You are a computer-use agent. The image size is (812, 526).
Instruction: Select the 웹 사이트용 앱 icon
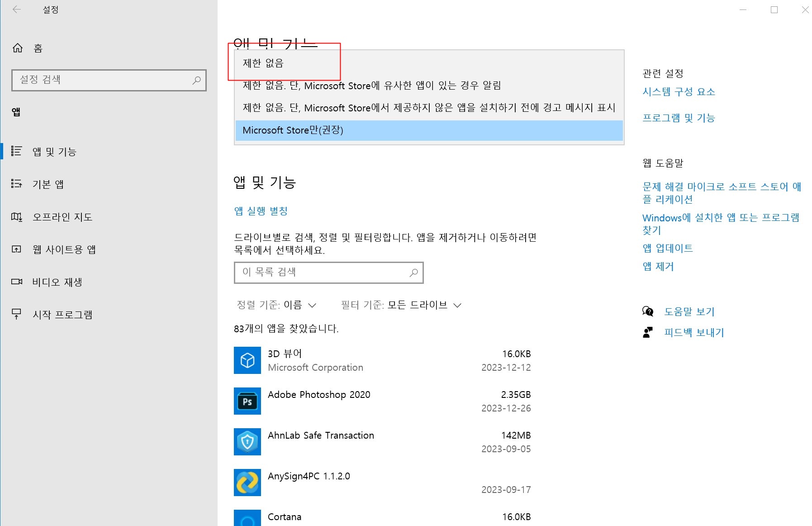click(x=16, y=249)
